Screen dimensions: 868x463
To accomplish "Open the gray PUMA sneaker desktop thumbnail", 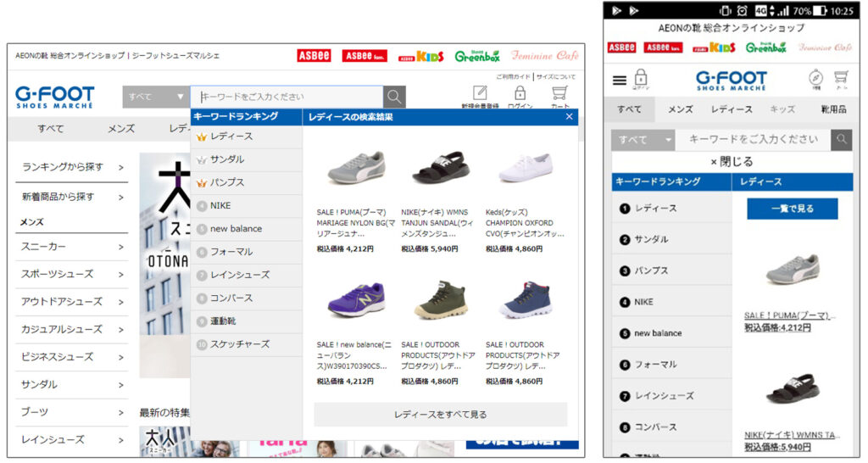I will pos(356,167).
